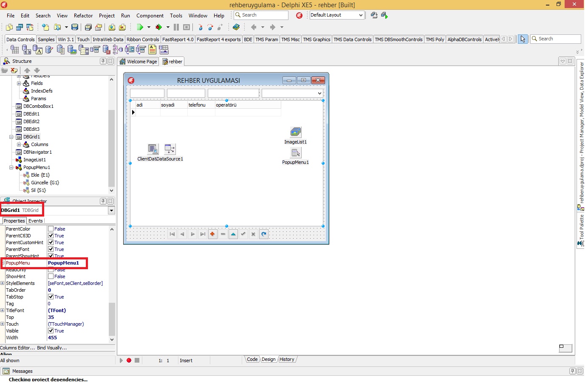Click the navigator Insert record plus button
This screenshot has height=383, width=588.
pyautogui.click(x=212, y=234)
